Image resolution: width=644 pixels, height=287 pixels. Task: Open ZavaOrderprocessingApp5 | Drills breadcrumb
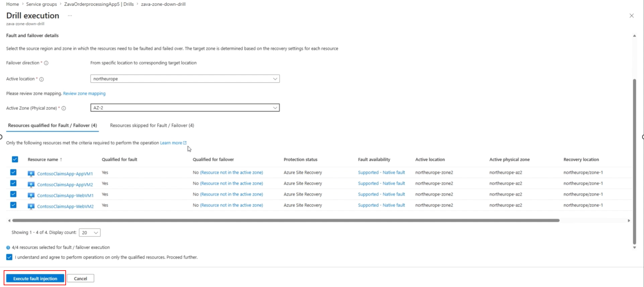(99, 4)
